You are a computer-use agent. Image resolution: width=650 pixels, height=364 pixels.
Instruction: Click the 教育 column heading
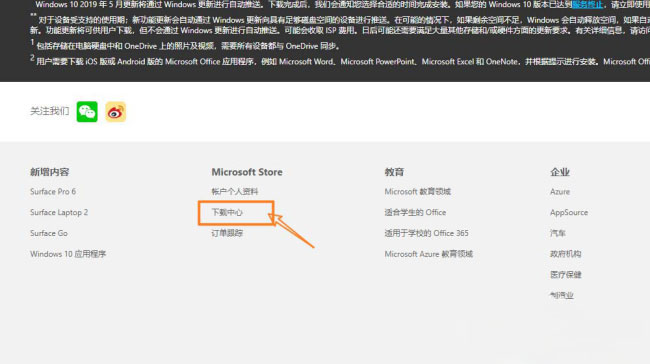[394, 172]
